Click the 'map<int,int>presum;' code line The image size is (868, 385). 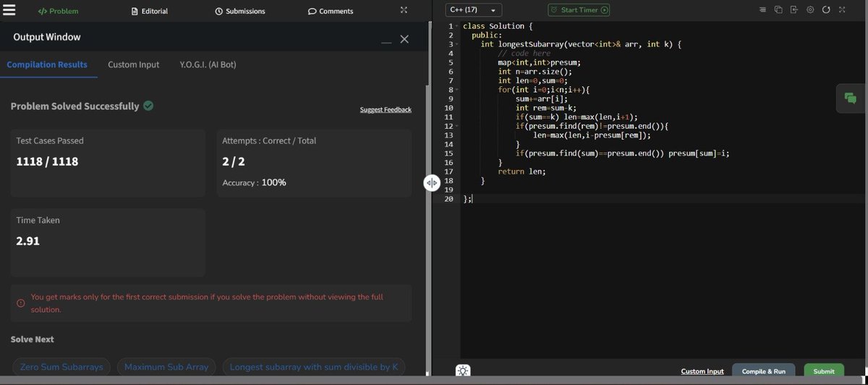tap(539, 63)
